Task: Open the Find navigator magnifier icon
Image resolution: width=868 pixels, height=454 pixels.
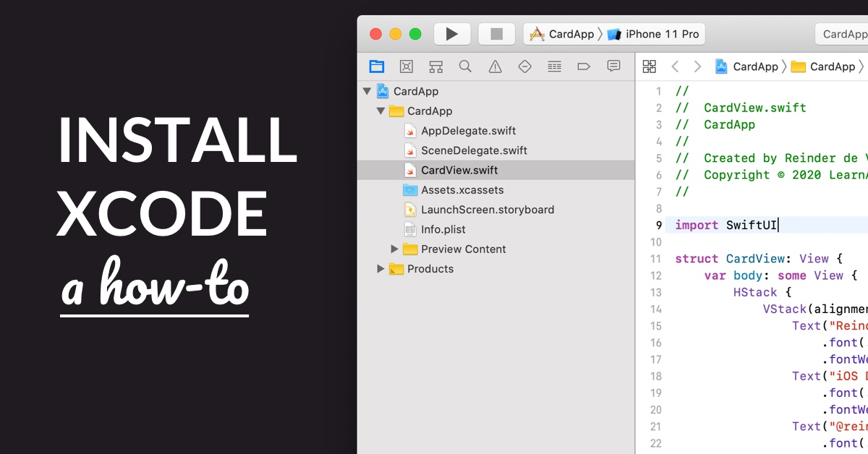Action: (x=466, y=67)
